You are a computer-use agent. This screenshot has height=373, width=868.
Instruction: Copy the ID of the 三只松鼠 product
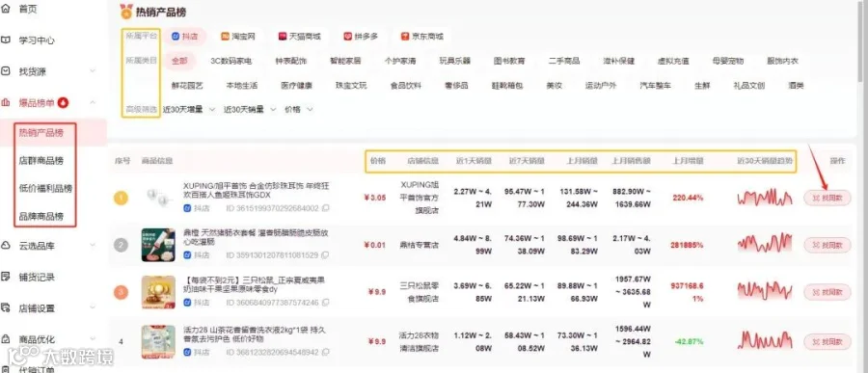pos(326,303)
